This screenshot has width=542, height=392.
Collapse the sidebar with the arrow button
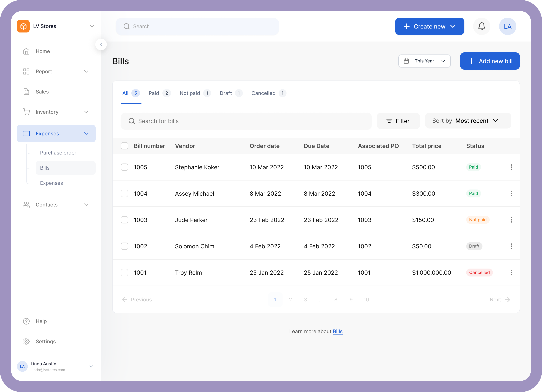(101, 44)
